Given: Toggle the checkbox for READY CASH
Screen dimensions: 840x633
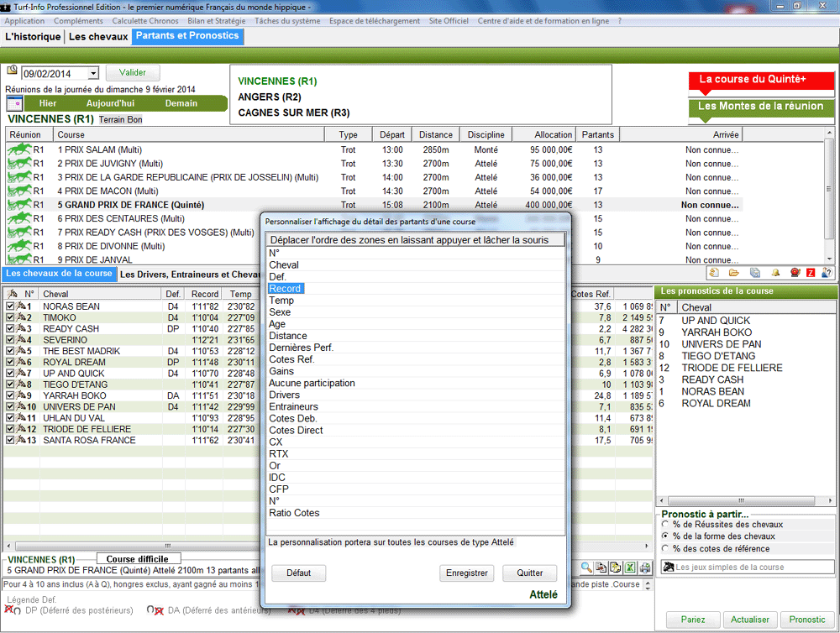Looking at the screenshot, I should [10, 329].
